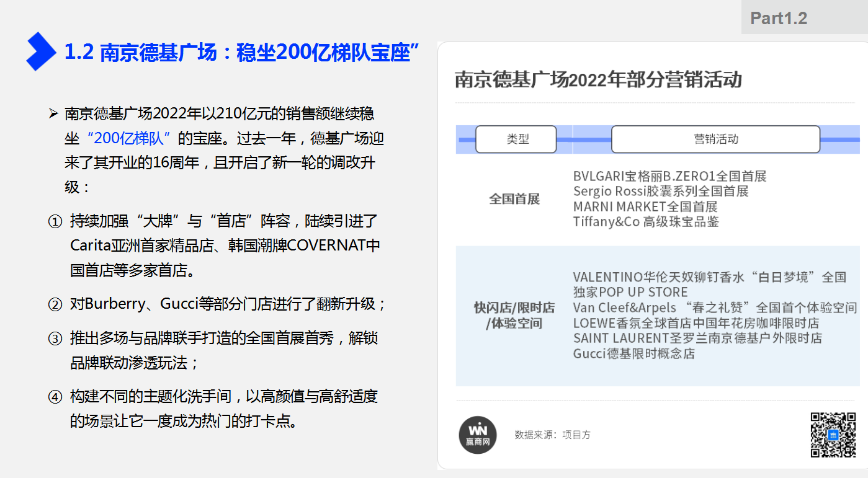Click the text 推出多场与品牌联手打造

coord(158,339)
